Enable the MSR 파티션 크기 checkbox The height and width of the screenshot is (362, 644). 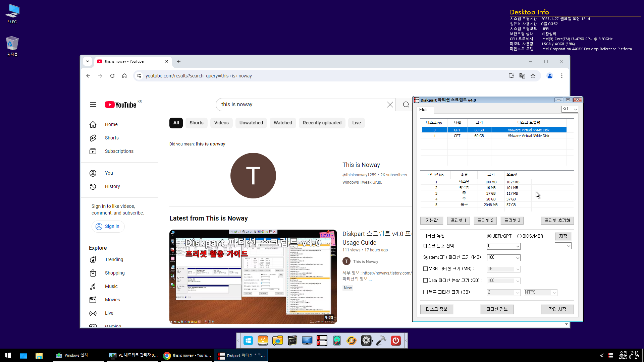pos(425,268)
